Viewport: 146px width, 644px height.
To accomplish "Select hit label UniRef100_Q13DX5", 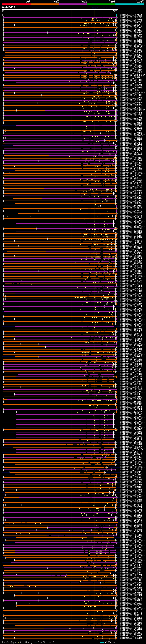I will (131, 100).
